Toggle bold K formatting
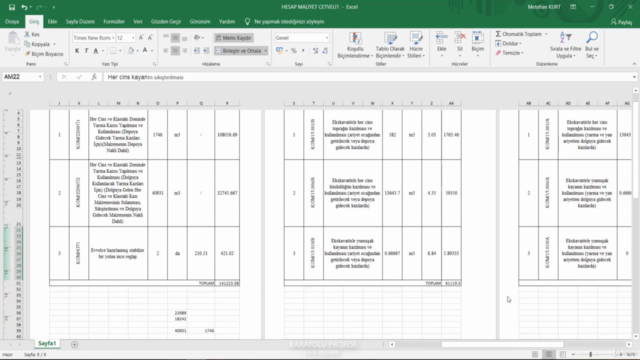Image resolution: width=640 pixels, height=360 pixels. (77, 51)
